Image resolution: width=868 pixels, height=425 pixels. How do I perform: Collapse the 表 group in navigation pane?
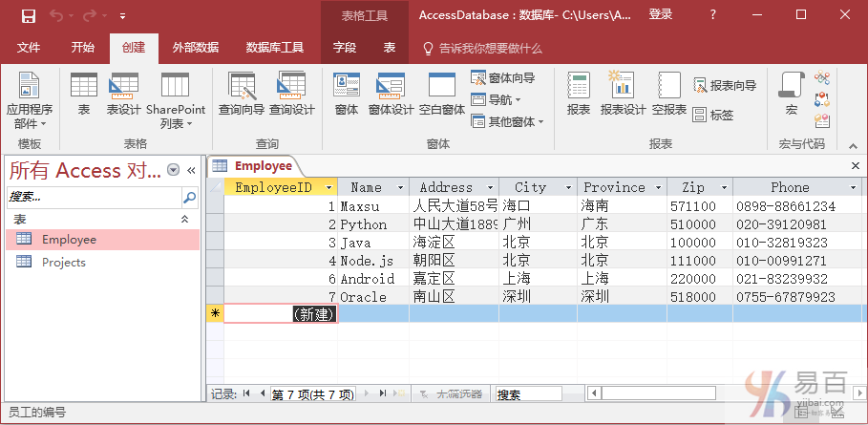point(185,219)
